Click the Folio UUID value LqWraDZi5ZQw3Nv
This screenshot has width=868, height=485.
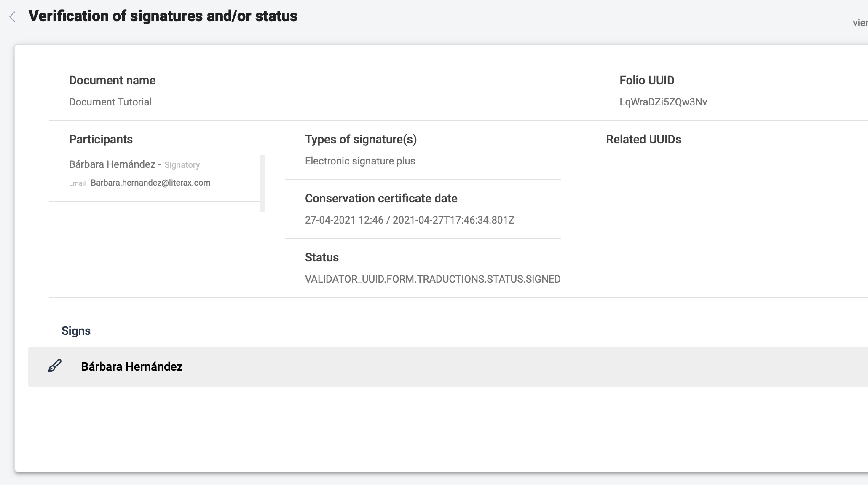pyautogui.click(x=663, y=102)
